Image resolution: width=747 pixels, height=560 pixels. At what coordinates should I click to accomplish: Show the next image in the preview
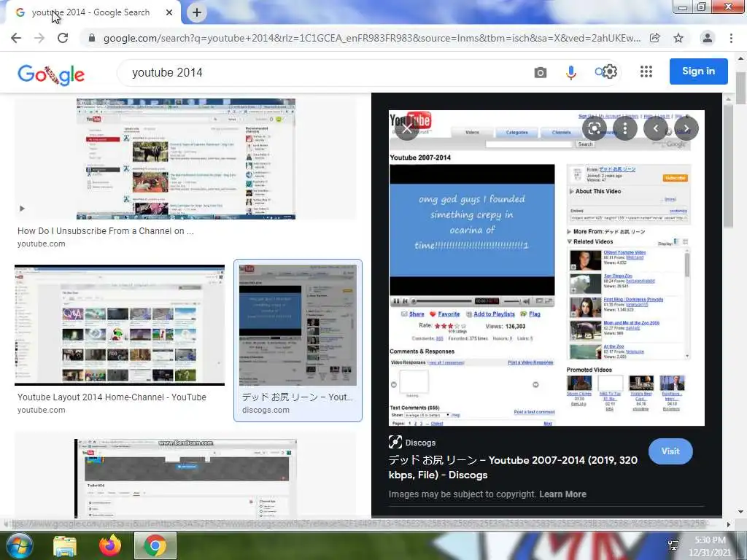point(686,128)
